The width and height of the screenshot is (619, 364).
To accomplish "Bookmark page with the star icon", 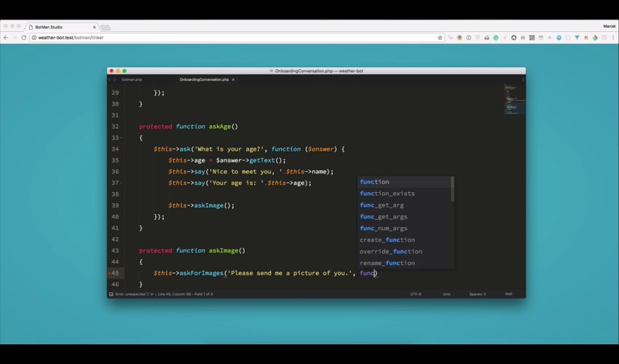I will [440, 38].
